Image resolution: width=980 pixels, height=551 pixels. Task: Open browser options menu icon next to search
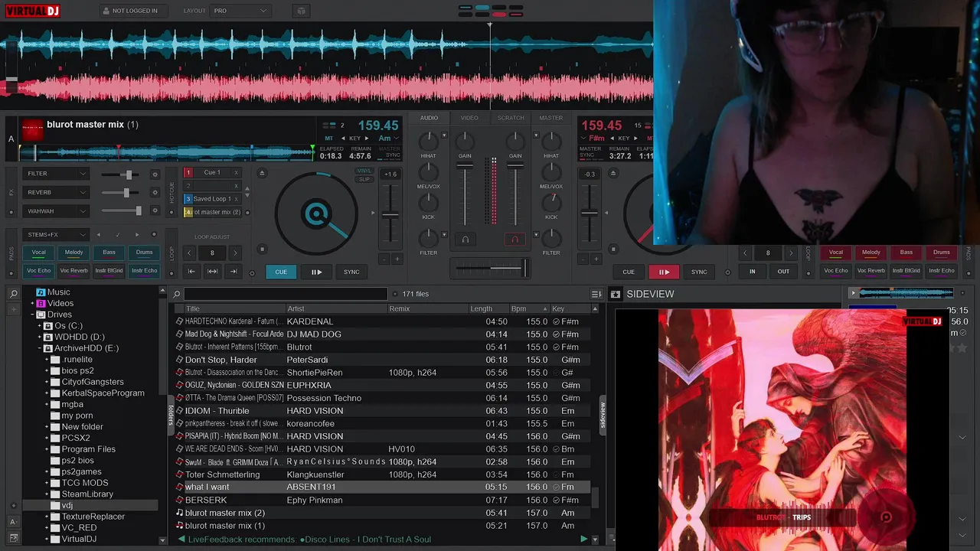pyautogui.click(x=596, y=294)
